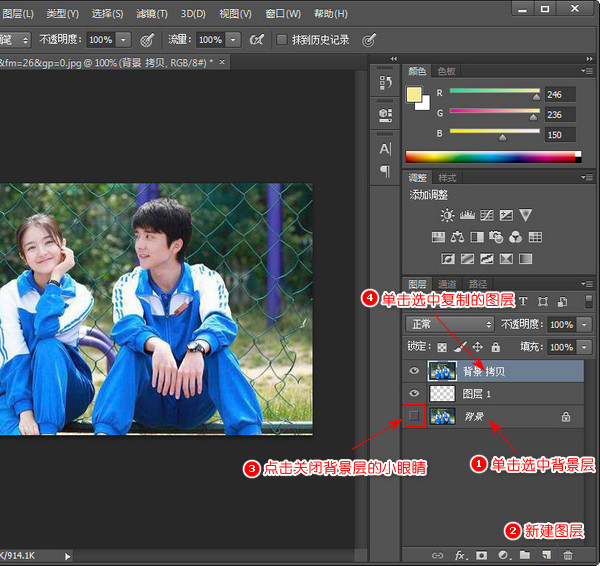600x566 pixels.
Task: Open the 正常 blend mode dropdown
Action: tap(450, 325)
